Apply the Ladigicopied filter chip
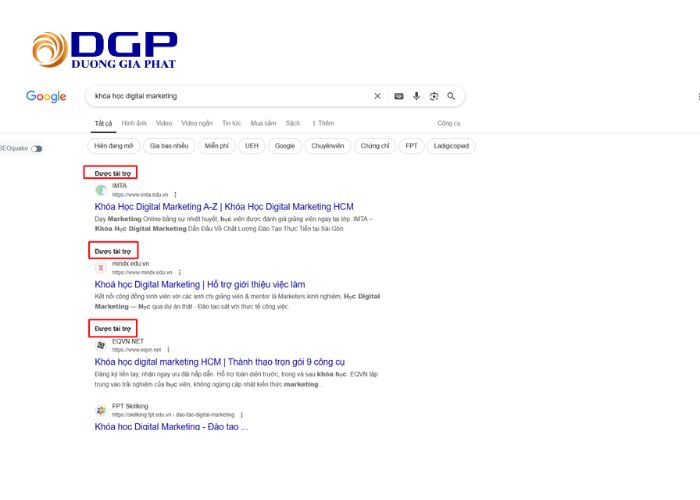Image resolution: width=700 pixels, height=500 pixels. pos(451,146)
